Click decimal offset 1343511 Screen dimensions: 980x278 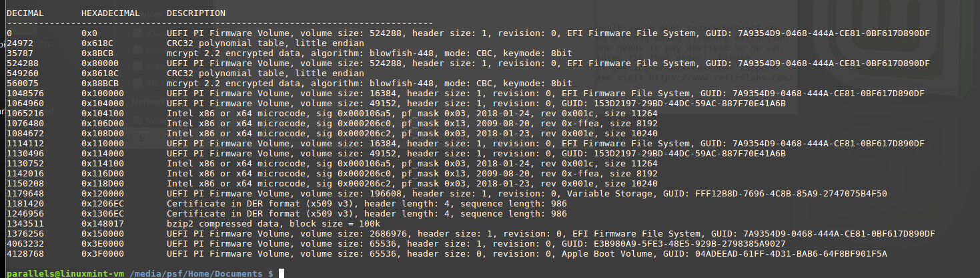pyautogui.click(x=23, y=223)
